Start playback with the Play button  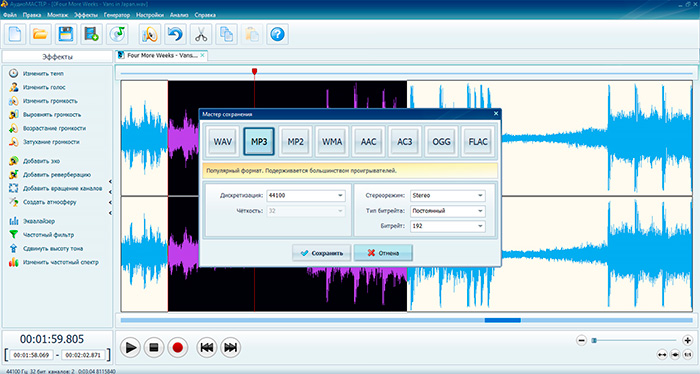130,347
